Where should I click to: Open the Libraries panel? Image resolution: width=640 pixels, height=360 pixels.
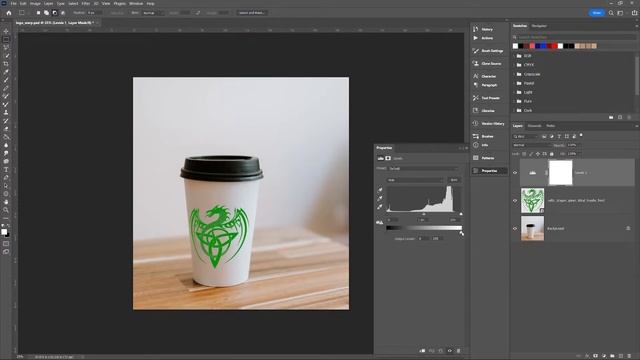coord(489,111)
